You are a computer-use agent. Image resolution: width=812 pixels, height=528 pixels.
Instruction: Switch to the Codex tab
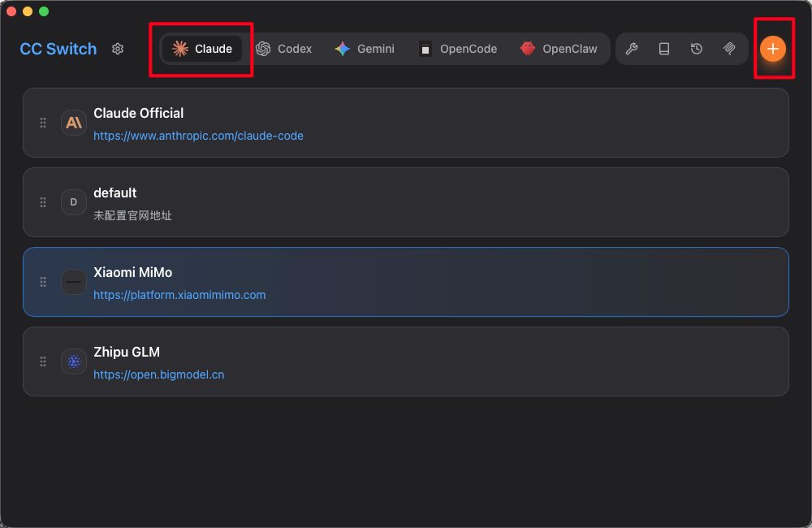tap(284, 49)
